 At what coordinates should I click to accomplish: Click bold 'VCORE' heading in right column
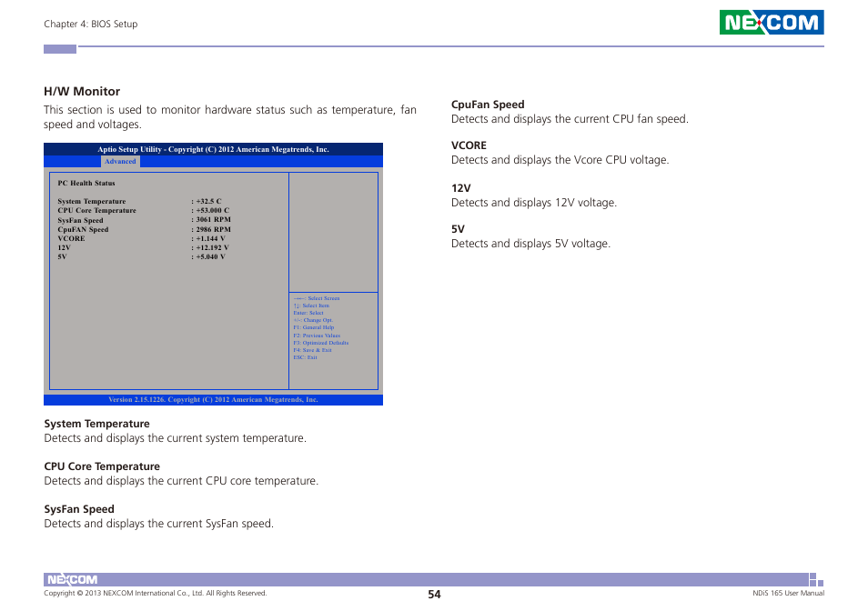(x=469, y=145)
